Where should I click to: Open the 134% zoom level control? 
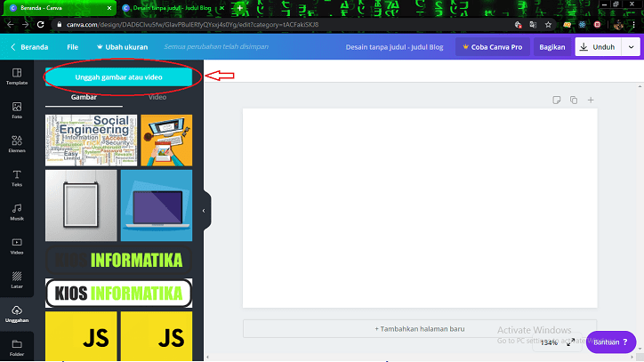[549, 342]
